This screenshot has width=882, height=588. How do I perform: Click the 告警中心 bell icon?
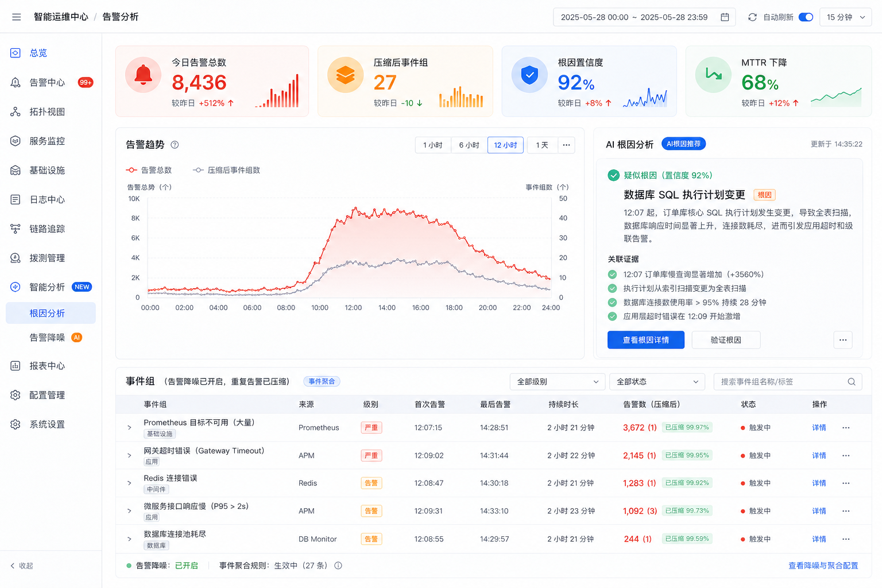16,83
